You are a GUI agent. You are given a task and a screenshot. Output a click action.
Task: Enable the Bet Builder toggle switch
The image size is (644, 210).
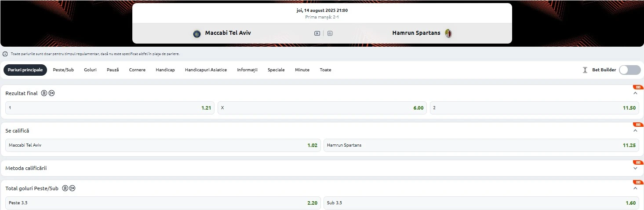[x=630, y=70]
